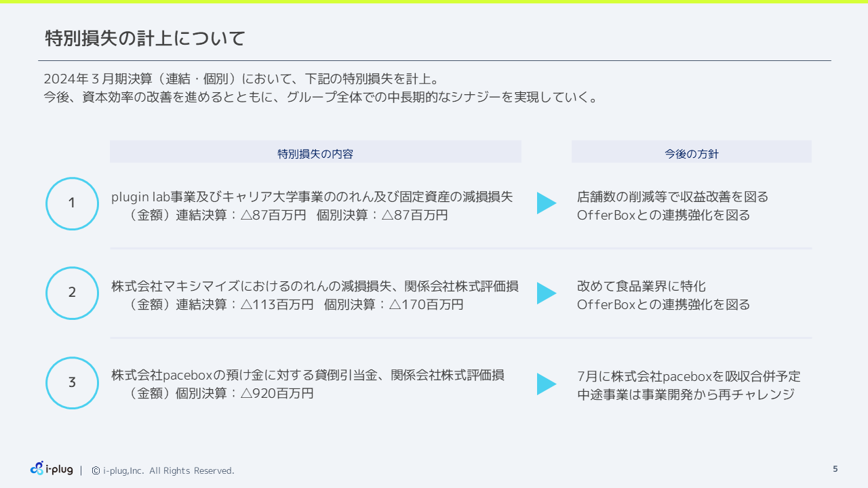Click the 株式会社マキシマイズ goodwill impairment text
The height and width of the screenshot is (488, 868).
[315, 286]
